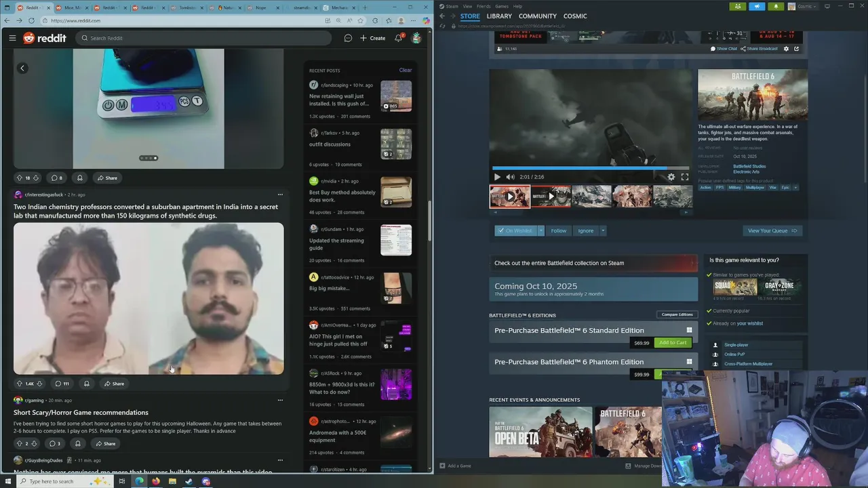Image resolution: width=868 pixels, height=488 pixels.
Task: Share the scale photo post
Action: pyautogui.click(x=107, y=178)
